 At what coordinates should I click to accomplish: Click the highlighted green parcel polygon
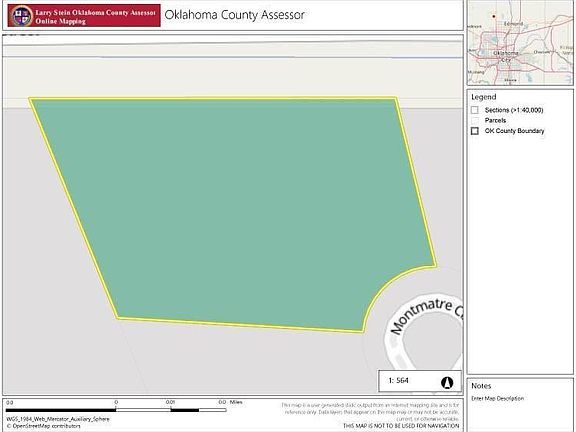tap(235, 213)
